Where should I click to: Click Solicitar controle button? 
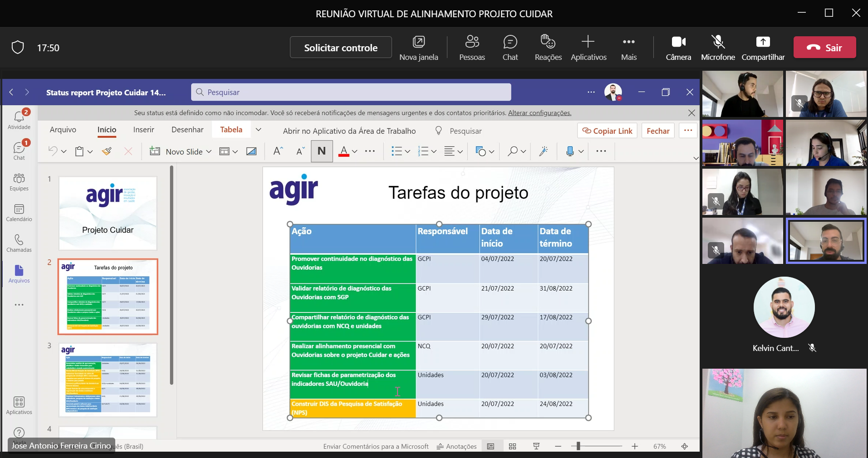[341, 47]
